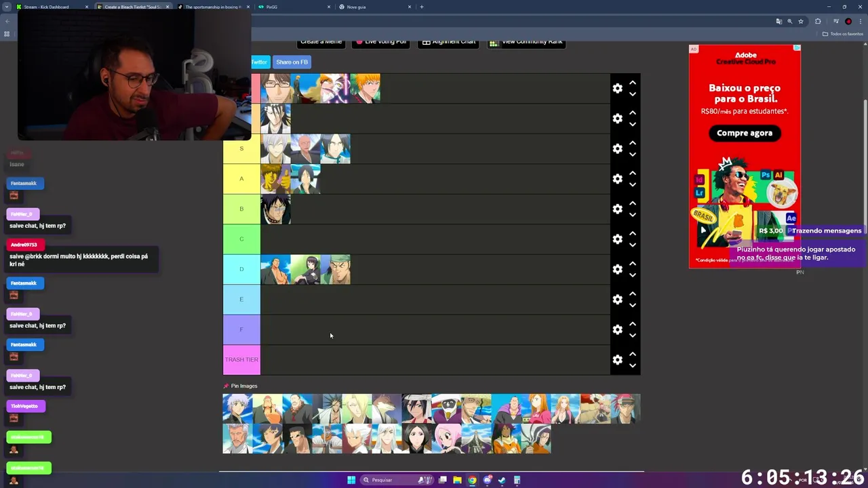Close the PixGG tab

click(329, 7)
